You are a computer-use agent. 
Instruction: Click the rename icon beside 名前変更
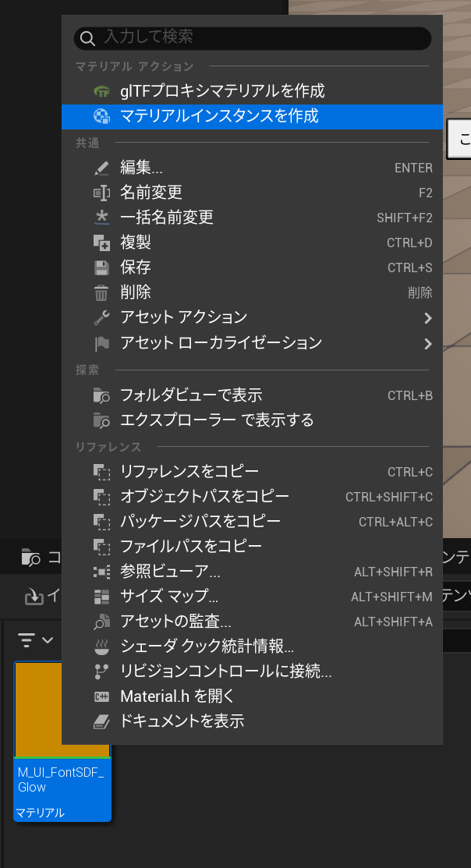point(101,193)
